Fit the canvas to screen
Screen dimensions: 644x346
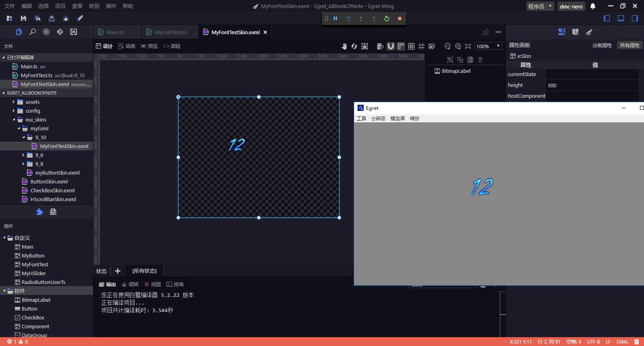coord(468,46)
